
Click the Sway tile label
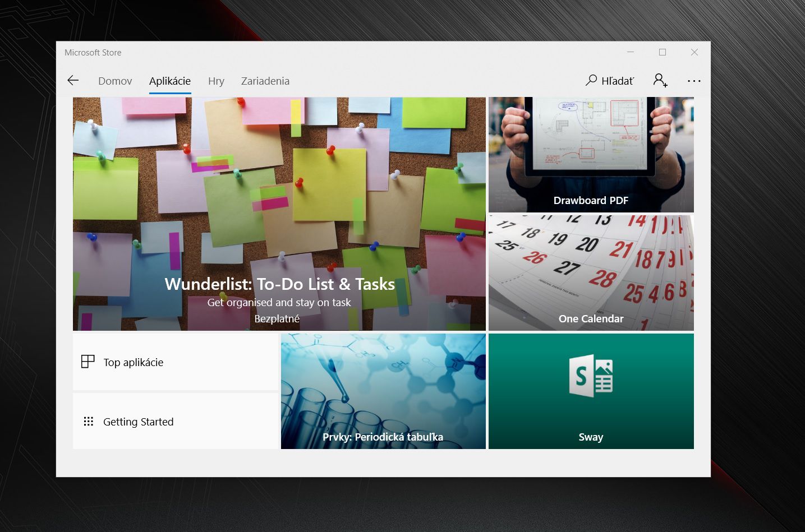(591, 437)
